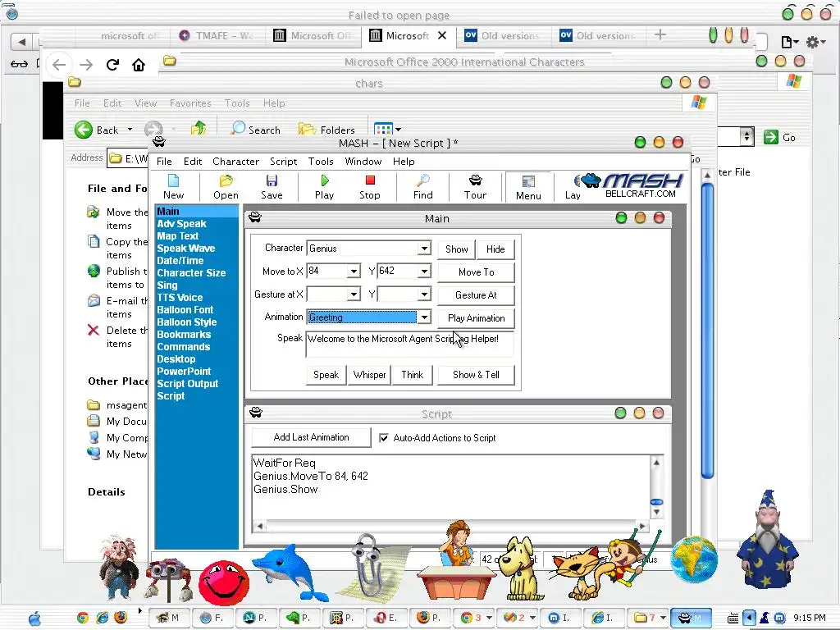Launch the Tour from the MASH toolbar
The height and width of the screenshot is (630, 840).
click(475, 187)
